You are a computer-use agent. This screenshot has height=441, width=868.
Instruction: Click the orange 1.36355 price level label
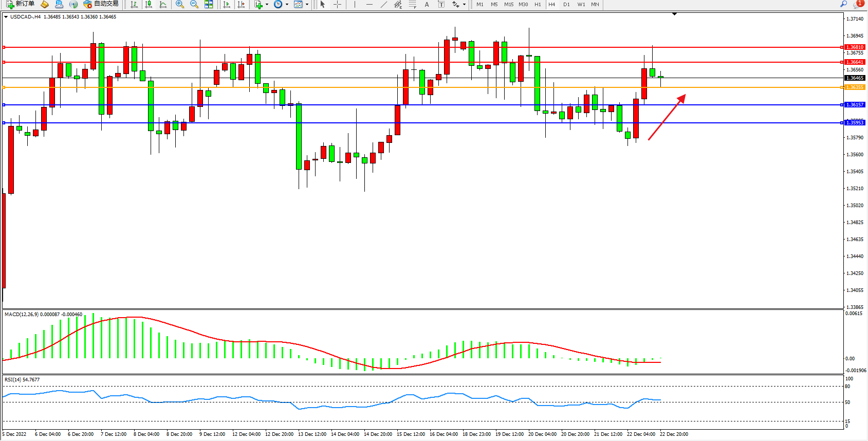tap(855, 87)
